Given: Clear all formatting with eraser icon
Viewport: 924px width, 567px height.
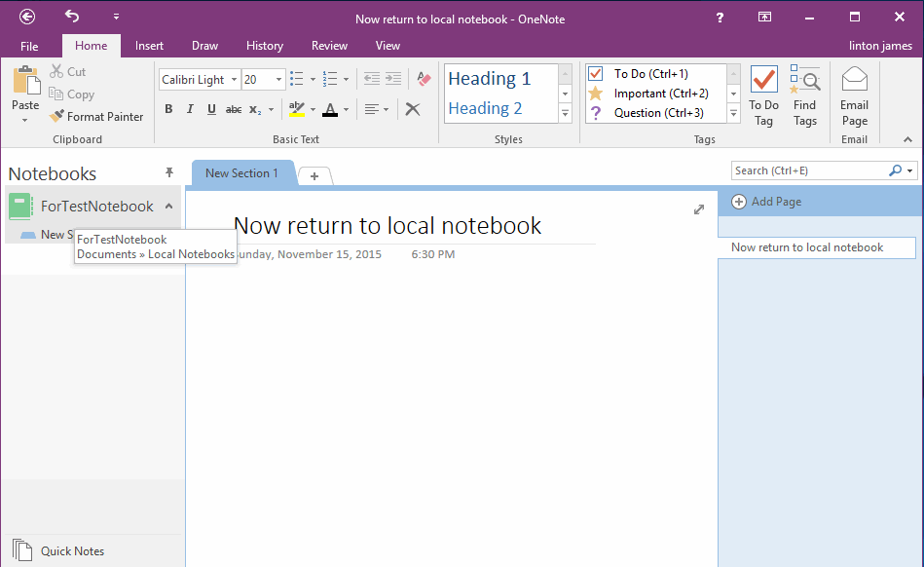Looking at the screenshot, I should [424, 78].
